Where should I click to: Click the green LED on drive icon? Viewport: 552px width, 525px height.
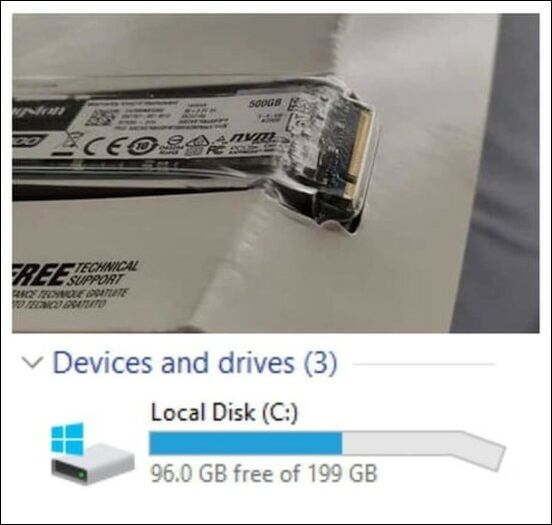[x=82, y=475]
